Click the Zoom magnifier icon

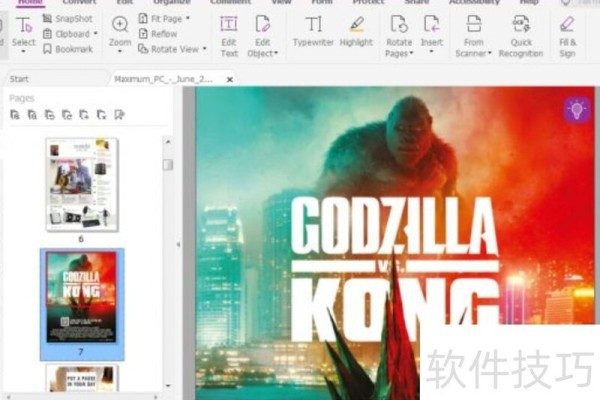pos(120,24)
